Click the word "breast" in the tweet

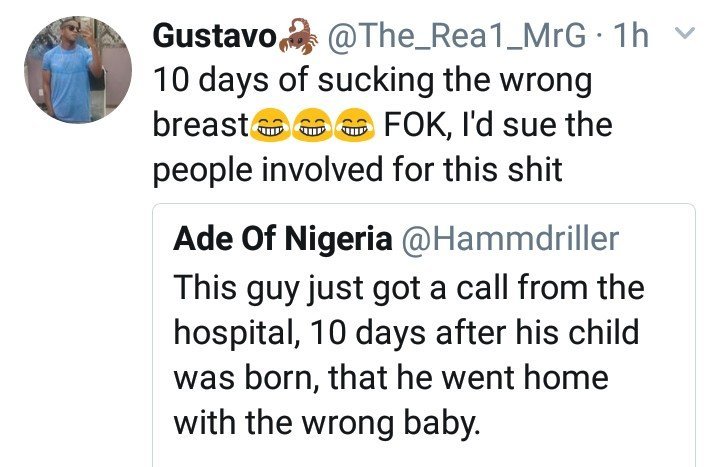(x=199, y=126)
